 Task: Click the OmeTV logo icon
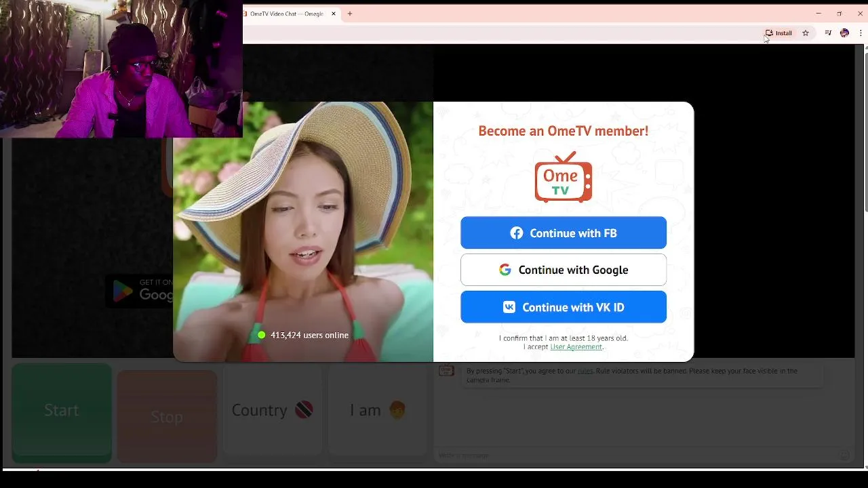pyautogui.click(x=564, y=177)
